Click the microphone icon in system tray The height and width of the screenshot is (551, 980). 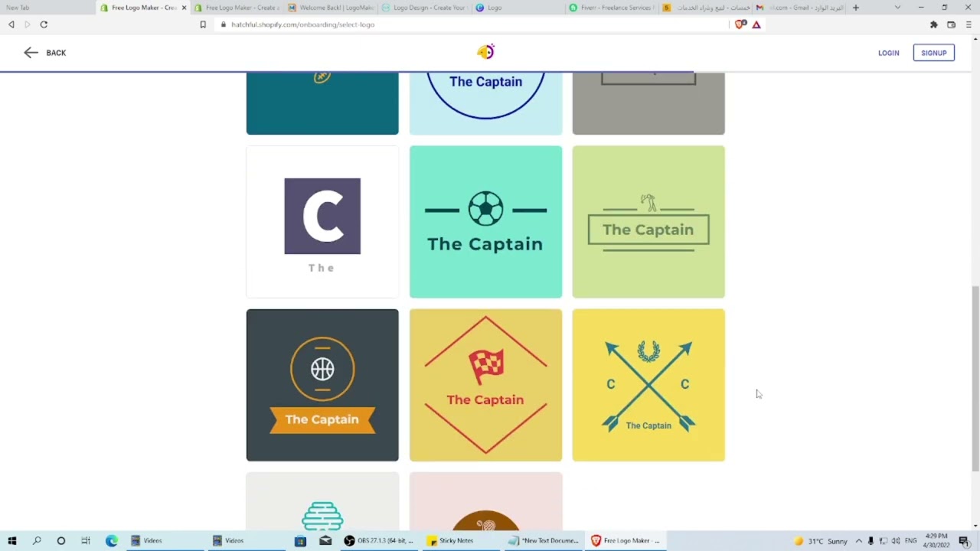[x=871, y=541]
